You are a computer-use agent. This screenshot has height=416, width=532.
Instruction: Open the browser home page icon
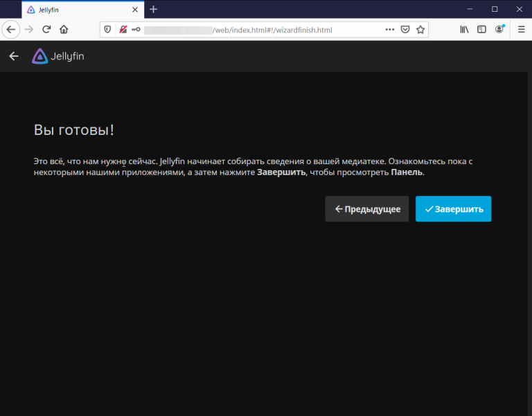64,30
